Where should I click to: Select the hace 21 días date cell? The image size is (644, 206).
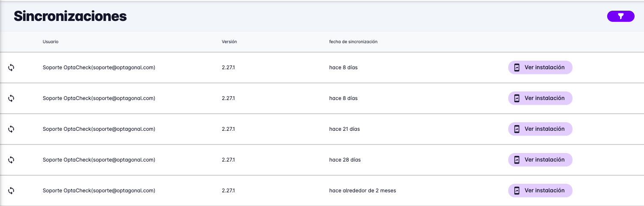[x=344, y=129]
